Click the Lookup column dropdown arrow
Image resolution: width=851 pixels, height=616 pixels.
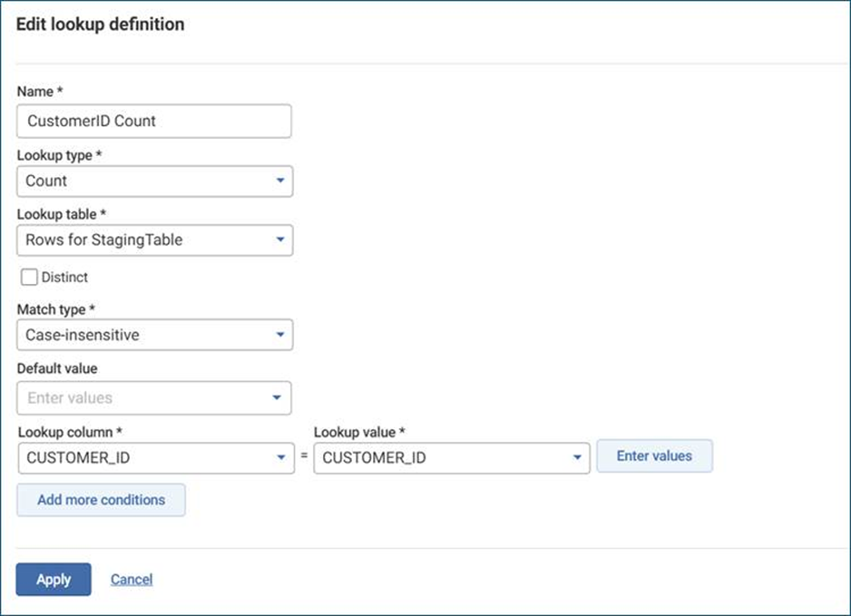tap(280, 458)
